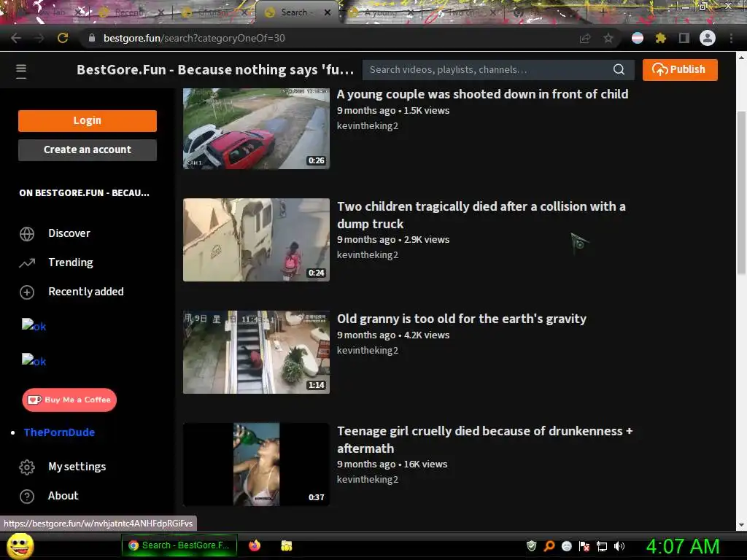Viewport: 747px width, 560px height.
Task: Open the volume speaker tray icon
Action: (x=619, y=545)
